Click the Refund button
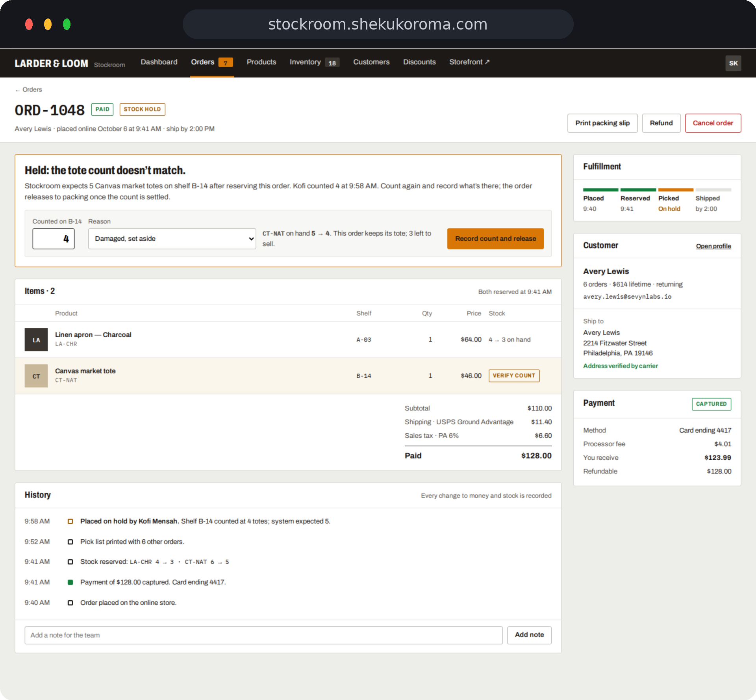The width and height of the screenshot is (756, 700). point(661,123)
